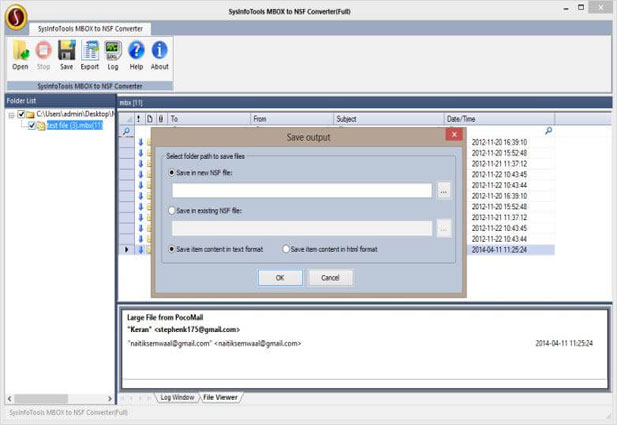Click Folder List scroll right arrow

click(x=110, y=399)
